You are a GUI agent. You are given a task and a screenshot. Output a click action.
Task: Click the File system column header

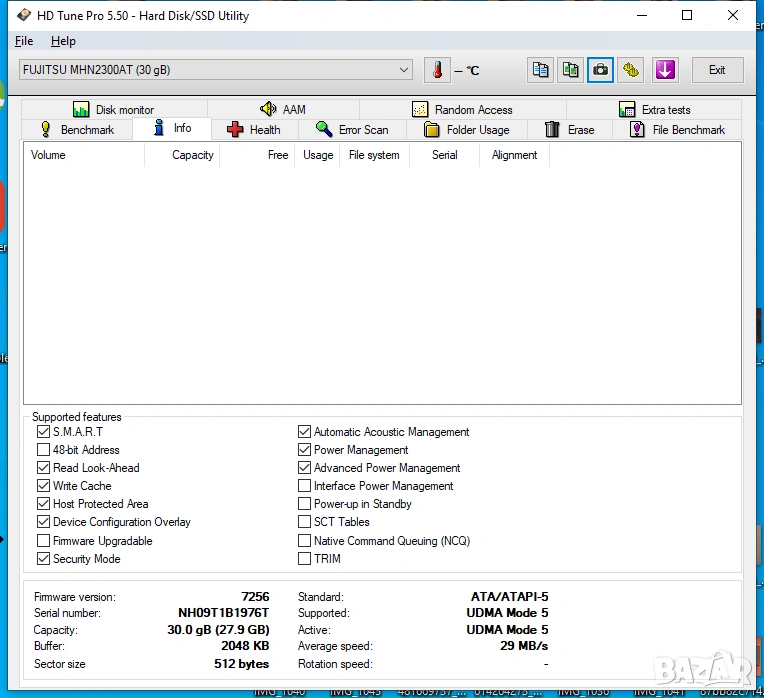(374, 155)
